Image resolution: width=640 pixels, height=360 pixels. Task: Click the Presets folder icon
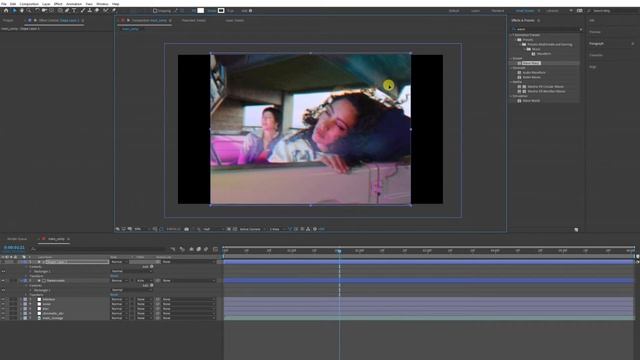click(x=519, y=40)
